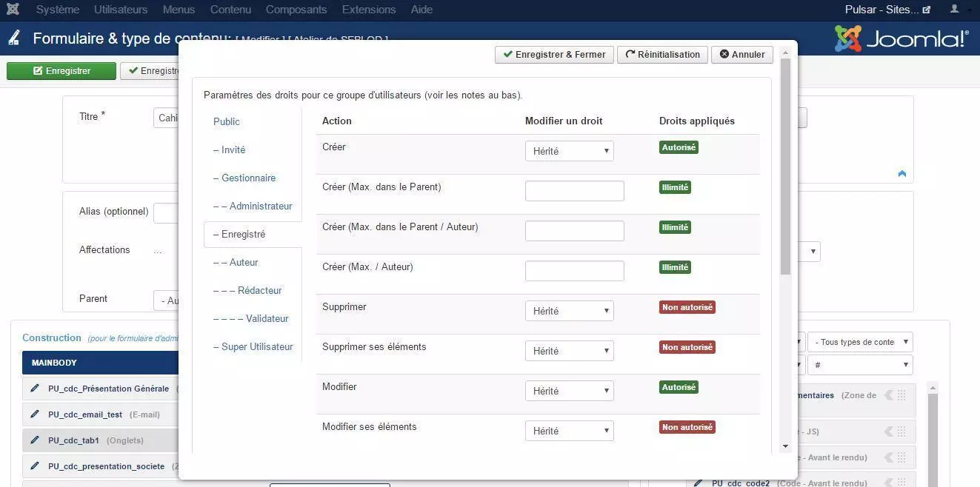
Task: Click the left-arrow icon on the 'Zone de' field row
Action: pos(889,395)
